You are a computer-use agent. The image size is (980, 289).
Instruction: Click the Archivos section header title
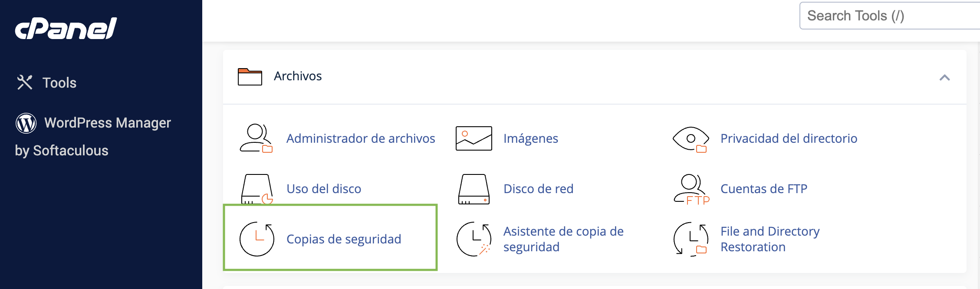298,76
